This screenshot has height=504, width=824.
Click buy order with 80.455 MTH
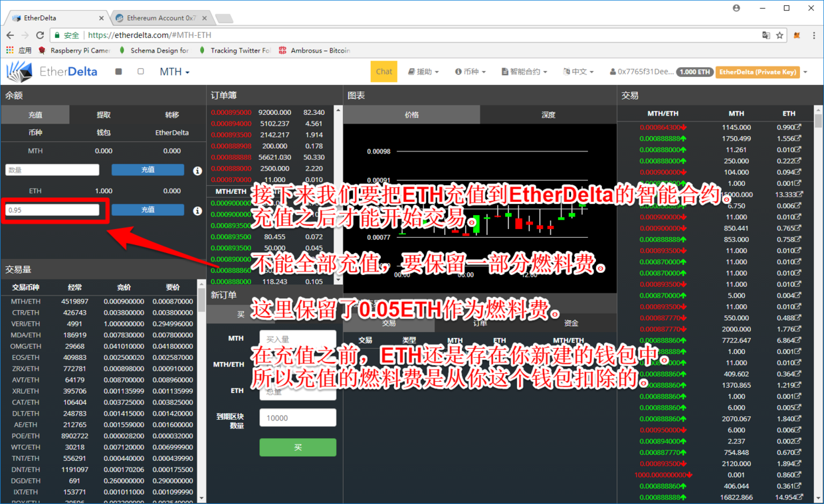tap(270, 236)
